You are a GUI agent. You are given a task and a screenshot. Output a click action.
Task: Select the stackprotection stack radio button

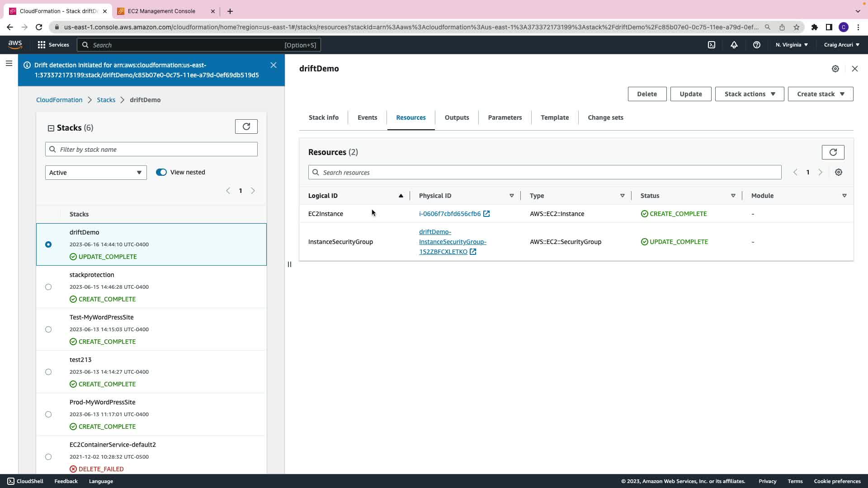coord(48,287)
